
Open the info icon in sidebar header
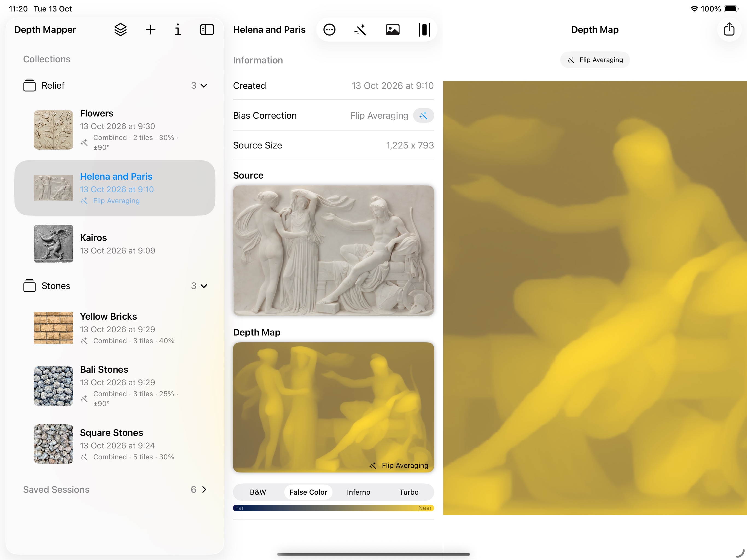click(x=178, y=30)
